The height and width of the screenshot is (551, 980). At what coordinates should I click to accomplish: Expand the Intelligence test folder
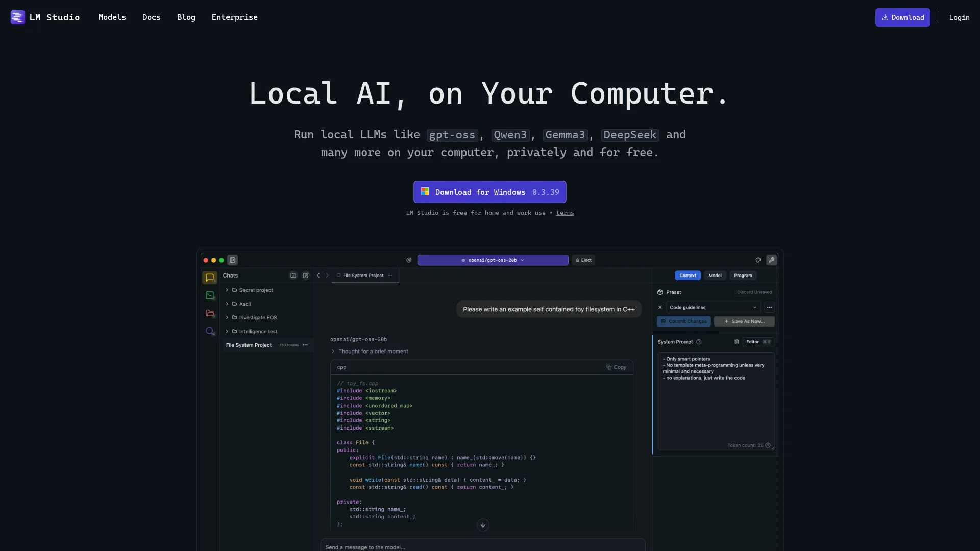(227, 331)
